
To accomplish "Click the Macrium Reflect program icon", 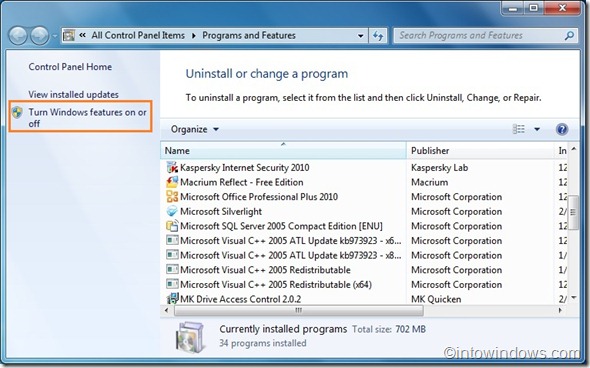I will [x=172, y=182].
